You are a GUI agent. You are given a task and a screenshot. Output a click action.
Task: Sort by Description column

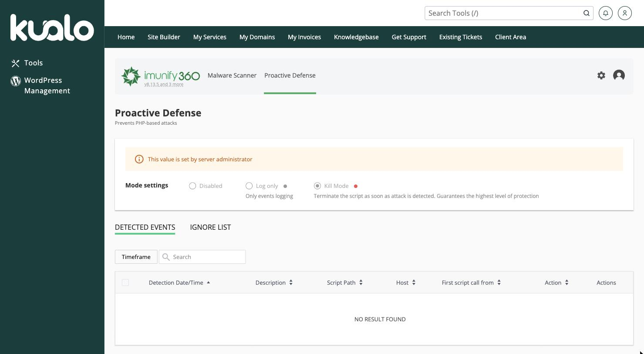(274, 283)
